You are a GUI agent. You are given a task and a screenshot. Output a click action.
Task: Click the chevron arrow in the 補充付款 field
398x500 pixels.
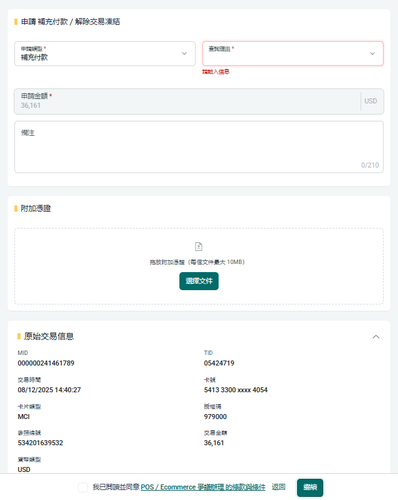184,54
